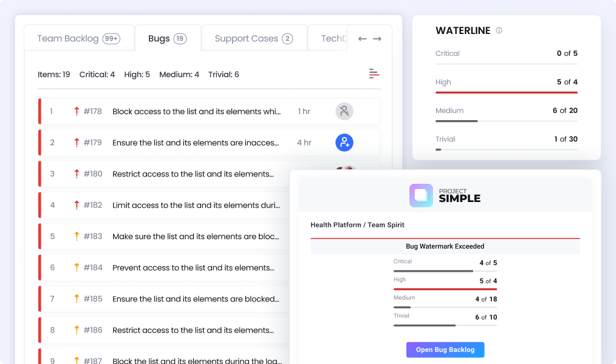This screenshot has width=616, height=364.
Task: Click the Health Platform / Team Spirit breadcrumb
Action: coord(357,225)
